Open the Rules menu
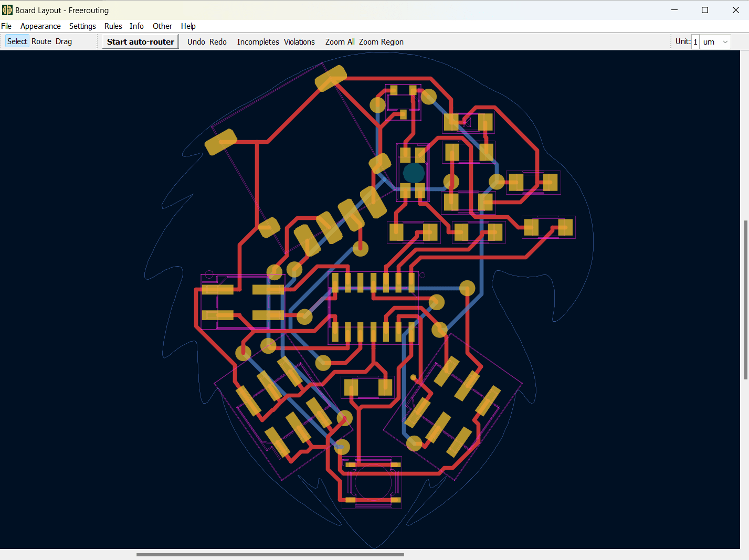Viewport: 749px width, 560px height. 113,26
